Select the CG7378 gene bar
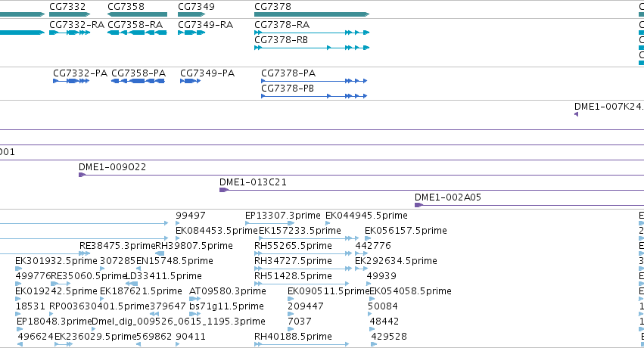 click(x=312, y=14)
